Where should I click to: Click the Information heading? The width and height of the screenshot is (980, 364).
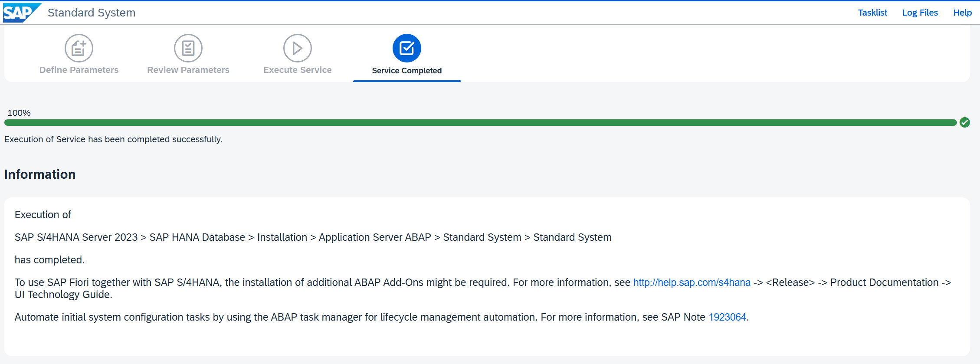pos(40,174)
